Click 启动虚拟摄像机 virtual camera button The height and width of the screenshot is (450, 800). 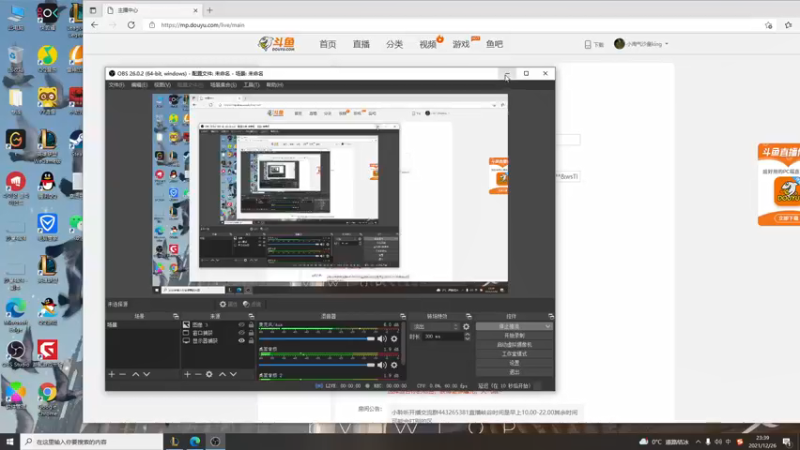click(514, 345)
